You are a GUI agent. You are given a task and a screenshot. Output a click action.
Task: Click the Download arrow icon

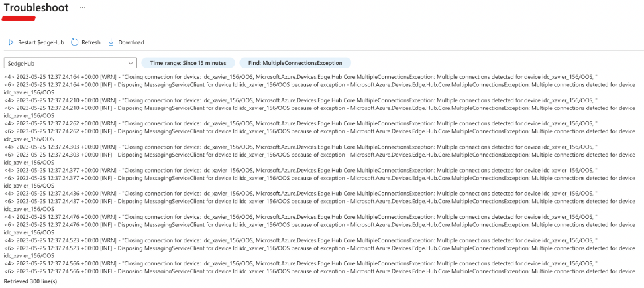(111, 42)
